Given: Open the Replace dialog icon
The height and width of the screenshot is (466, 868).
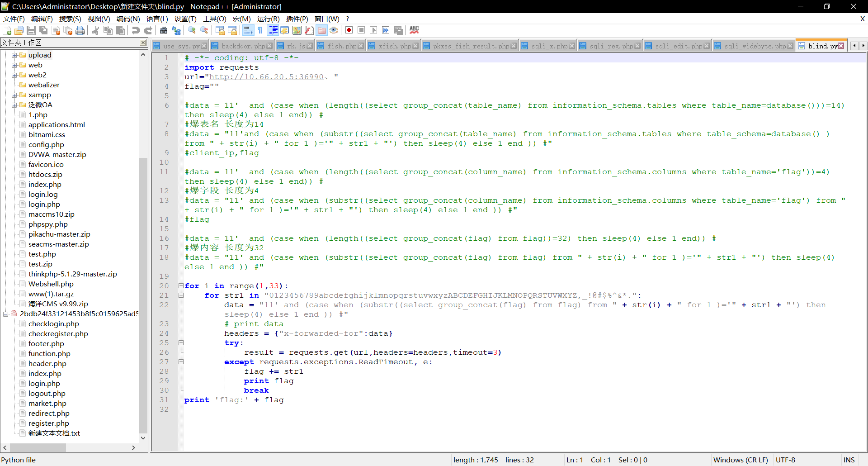Looking at the screenshot, I should (x=176, y=30).
